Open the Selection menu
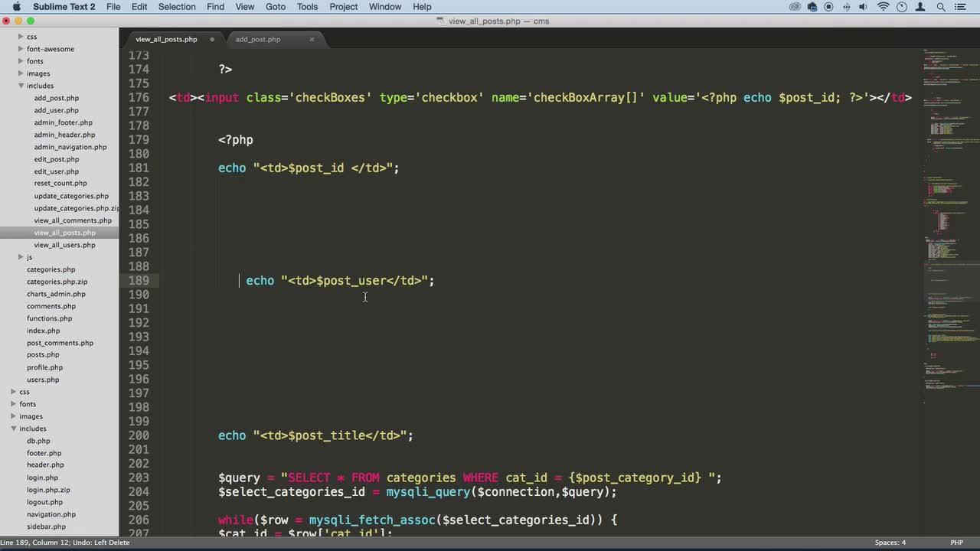980x551 pixels. click(177, 7)
